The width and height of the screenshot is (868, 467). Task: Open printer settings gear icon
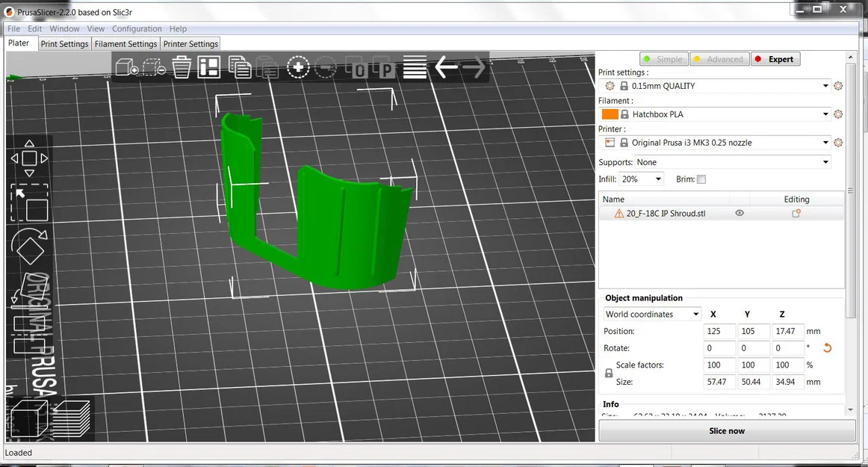838,143
